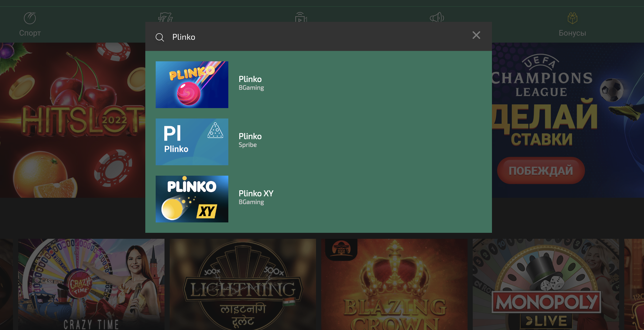644x330 pixels.
Task: Open the Бонусы menu item
Action: tap(572, 33)
